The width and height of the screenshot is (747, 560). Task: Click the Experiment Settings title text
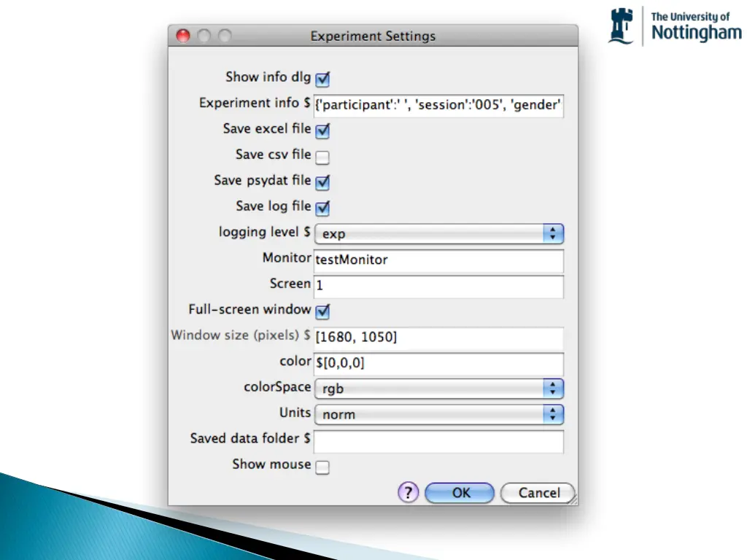[x=373, y=36]
